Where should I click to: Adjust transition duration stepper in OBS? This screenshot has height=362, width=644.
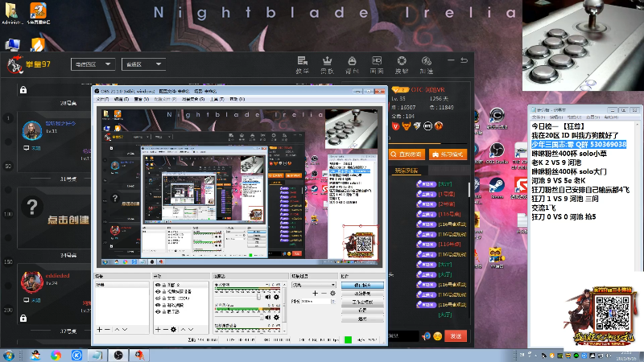click(333, 301)
